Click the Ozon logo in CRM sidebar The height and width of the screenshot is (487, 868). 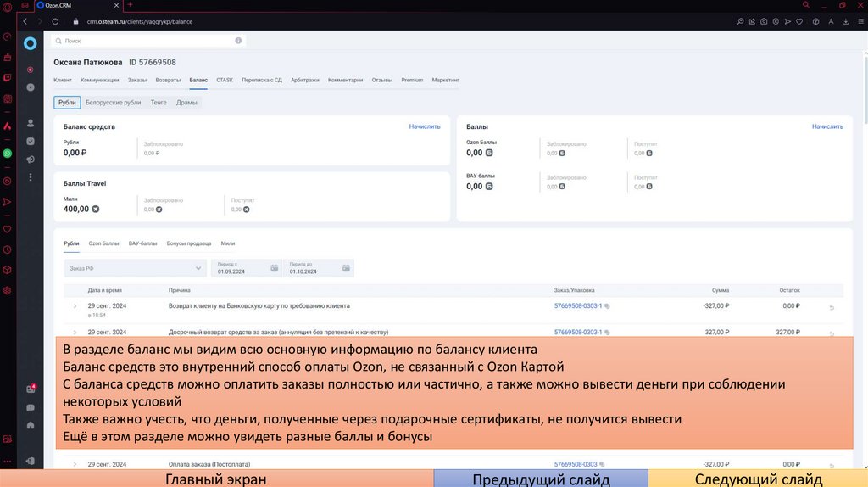click(x=30, y=43)
